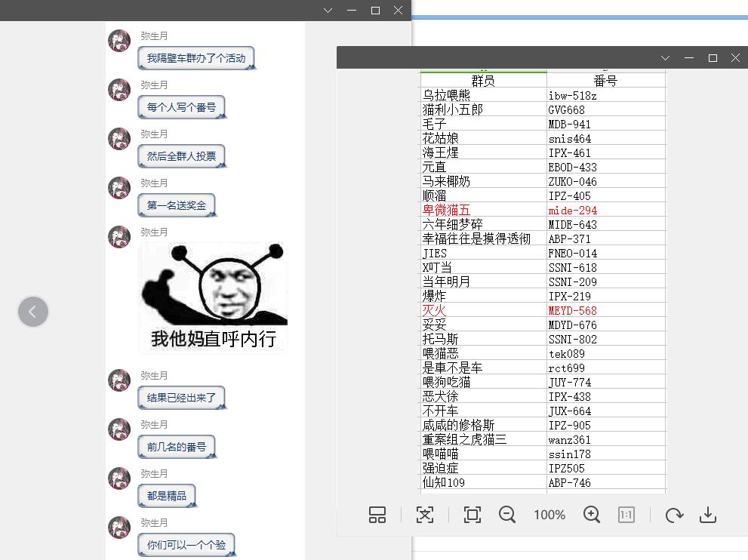Image resolution: width=748 pixels, height=560 pixels.
Task: Click the meme image 我他妈直呼内行
Action: tap(214, 297)
